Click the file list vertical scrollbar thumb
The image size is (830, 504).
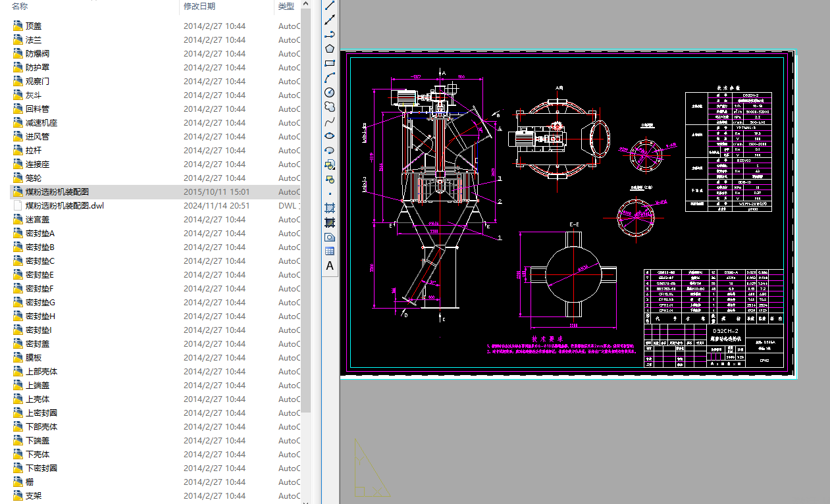[x=306, y=211]
